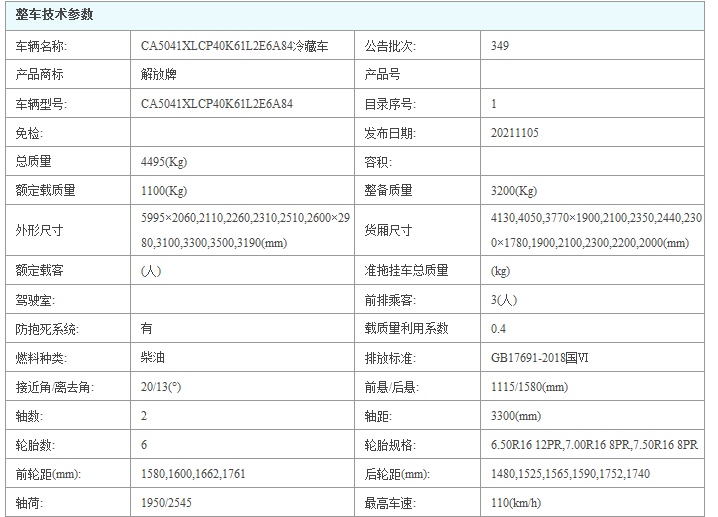Click the 公告批次 value 349
The width and height of the screenshot is (718, 517).
[x=500, y=46]
